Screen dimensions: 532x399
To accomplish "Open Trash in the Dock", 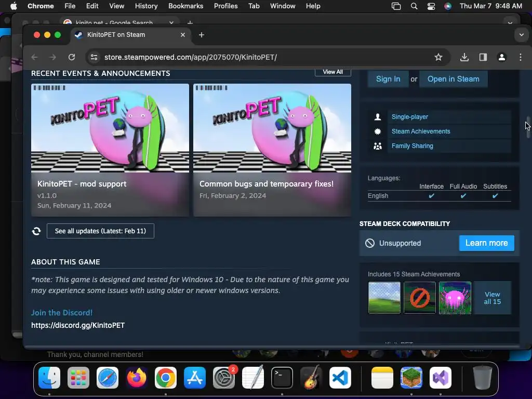I will [483, 378].
